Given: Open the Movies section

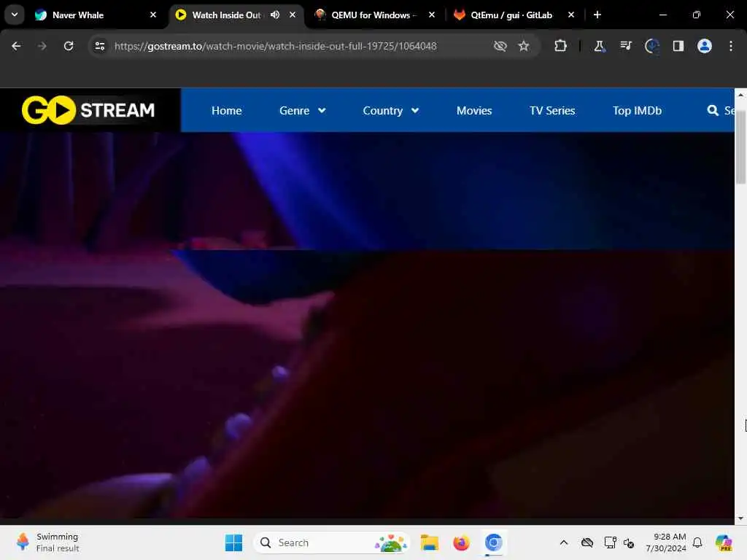Looking at the screenshot, I should pyautogui.click(x=474, y=111).
